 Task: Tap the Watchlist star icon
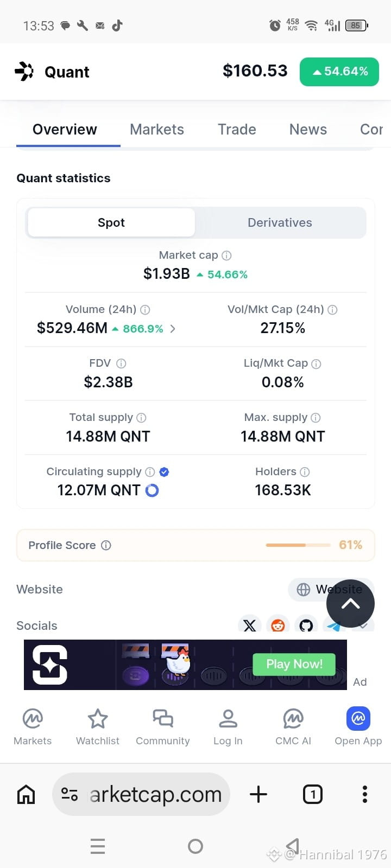tap(98, 719)
